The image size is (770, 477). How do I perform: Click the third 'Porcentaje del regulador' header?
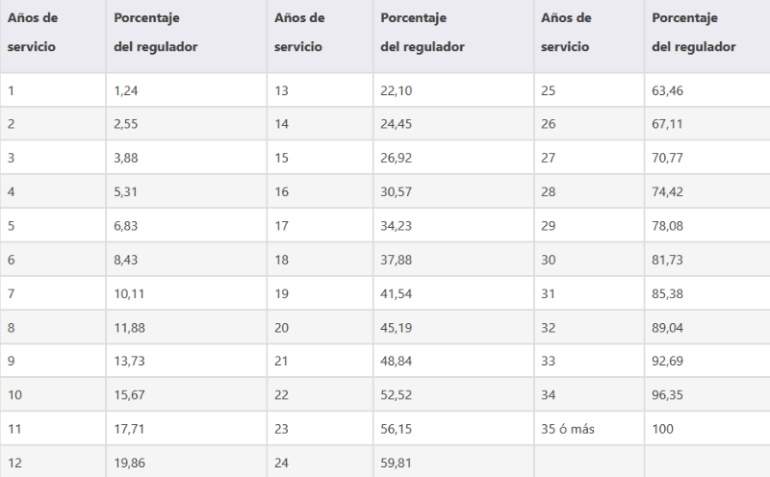(x=707, y=36)
